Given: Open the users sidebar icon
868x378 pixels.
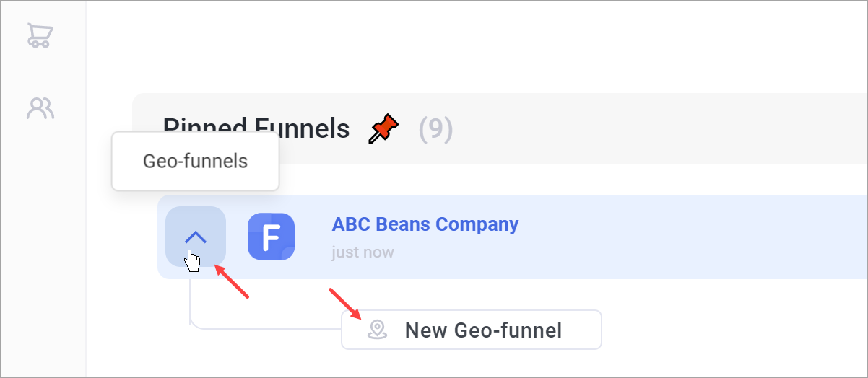Looking at the screenshot, I should tap(40, 108).
